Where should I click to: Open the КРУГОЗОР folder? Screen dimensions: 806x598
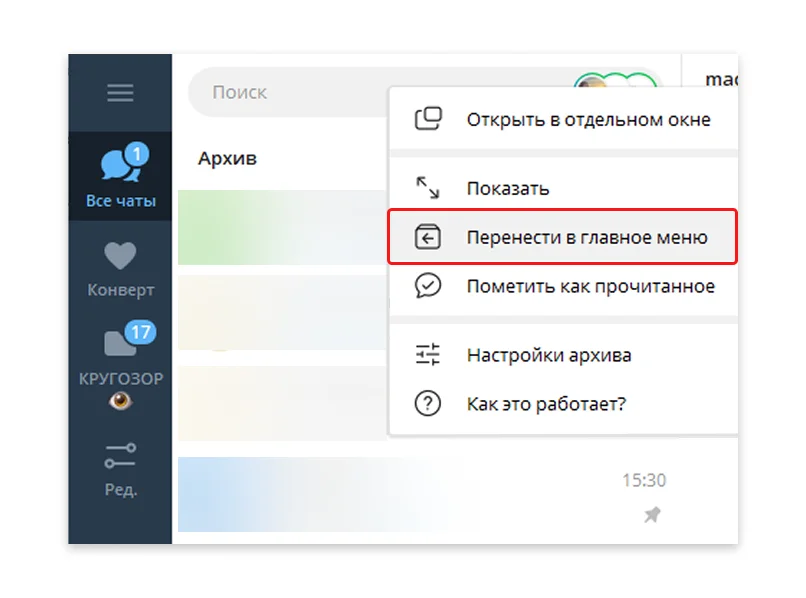coord(120,366)
